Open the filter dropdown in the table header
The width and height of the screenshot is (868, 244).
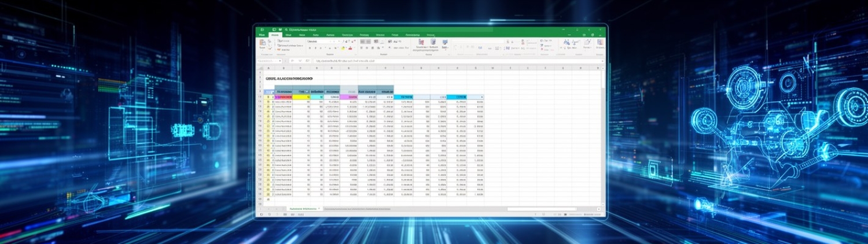[481, 97]
